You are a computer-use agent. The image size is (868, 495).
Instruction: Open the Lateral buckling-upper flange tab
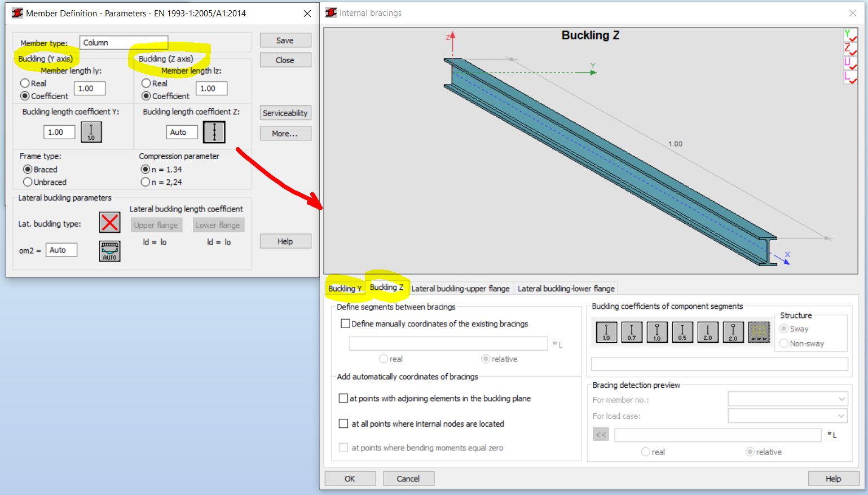pos(461,288)
